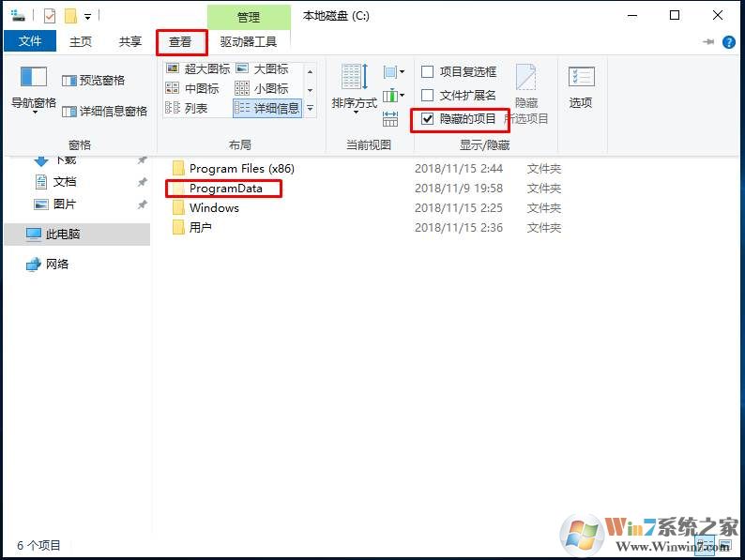The height and width of the screenshot is (560, 745).
Task: Click size all columns to fit icon
Action: click(x=390, y=119)
